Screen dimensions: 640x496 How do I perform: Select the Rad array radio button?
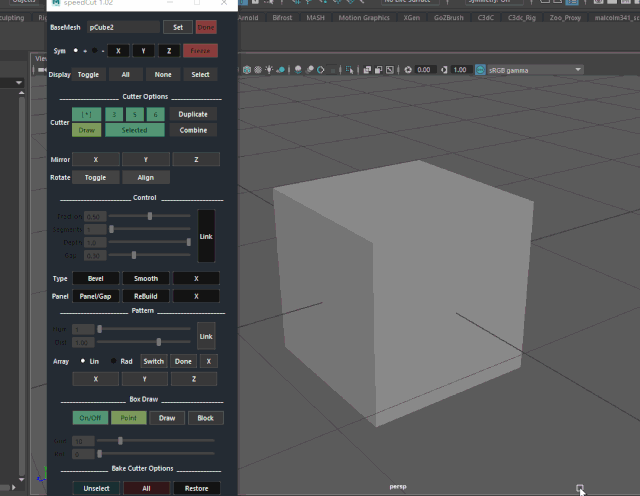(114, 361)
